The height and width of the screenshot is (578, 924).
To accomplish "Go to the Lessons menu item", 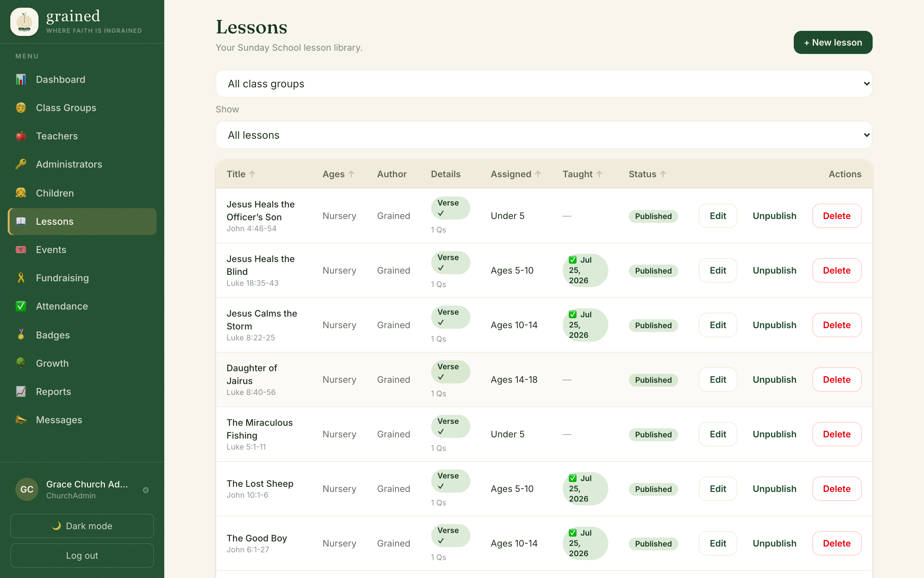I will point(82,221).
